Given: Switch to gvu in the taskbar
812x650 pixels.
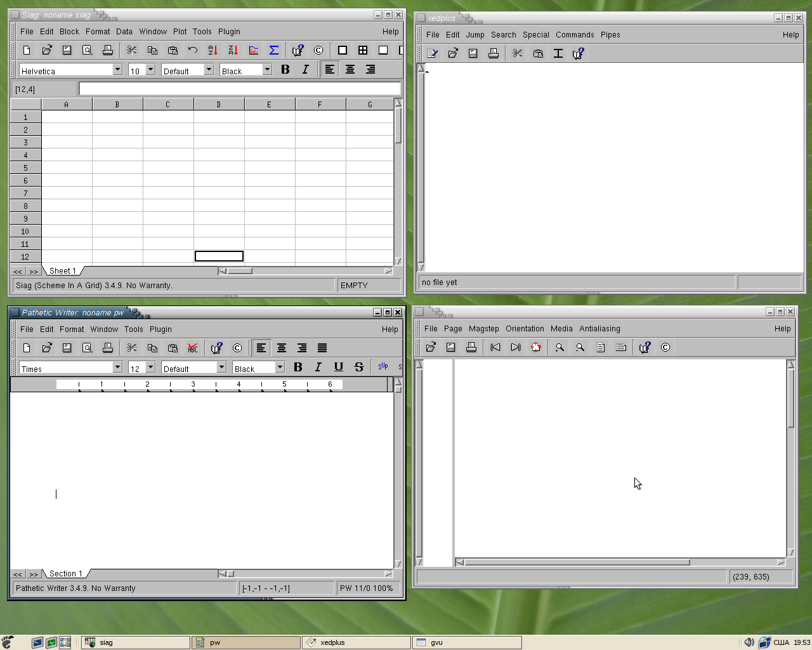Looking at the screenshot, I should tap(467, 642).
